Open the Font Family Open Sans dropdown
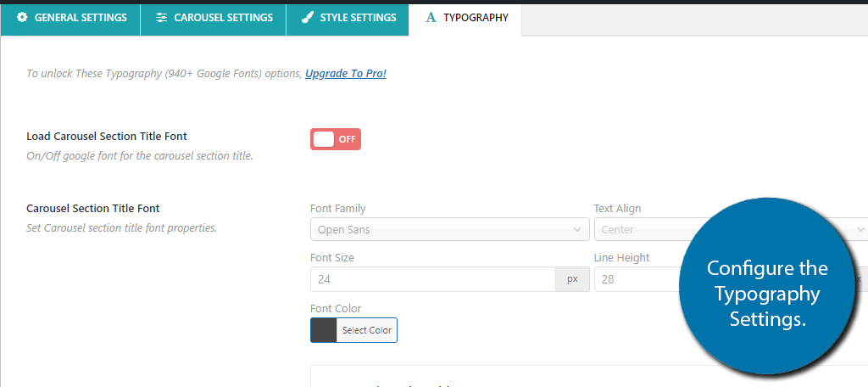Screen dimensions: 868x387 coord(449,229)
